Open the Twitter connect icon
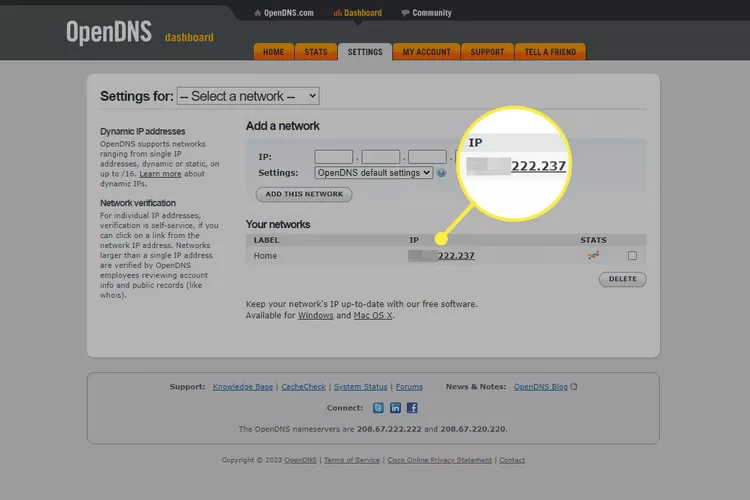The image size is (750, 500). pyautogui.click(x=378, y=408)
